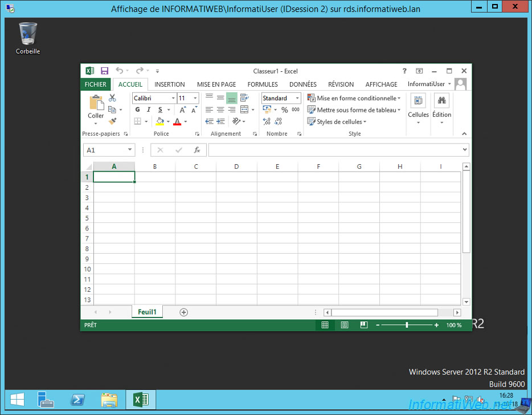
Task: Open the font size 11 dropdown
Action: (195, 98)
